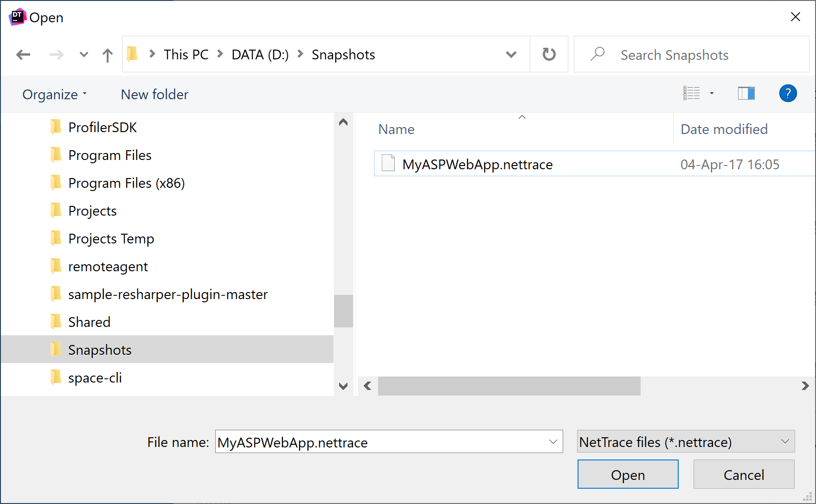Refresh the Snapshots folder listing
Viewport: 816px width, 504px height.
point(549,54)
